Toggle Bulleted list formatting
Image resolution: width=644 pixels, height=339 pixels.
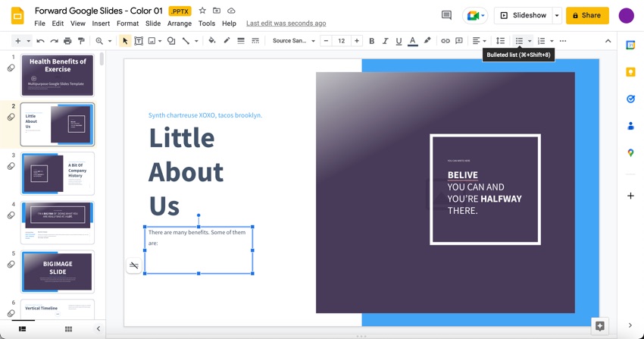tap(519, 41)
